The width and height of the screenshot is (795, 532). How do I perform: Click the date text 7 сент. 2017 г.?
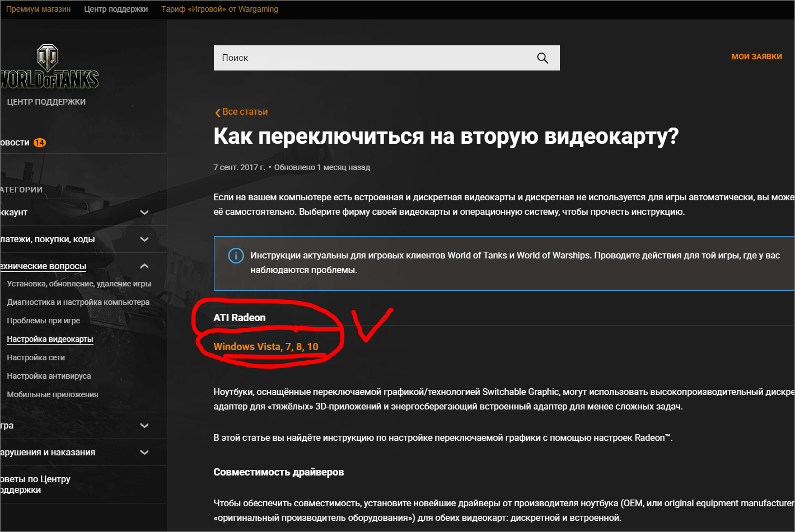coord(240,167)
